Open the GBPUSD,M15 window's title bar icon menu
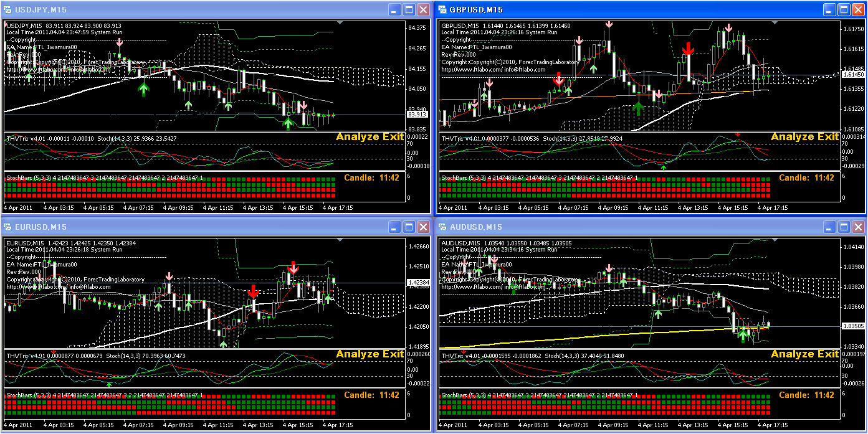868x434 pixels. tap(443, 10)
